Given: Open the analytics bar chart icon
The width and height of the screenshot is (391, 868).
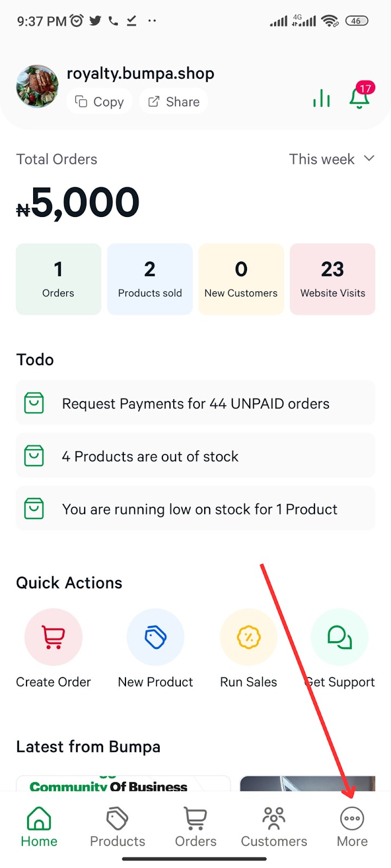Looking at the screenshot, I should point(321,98).
